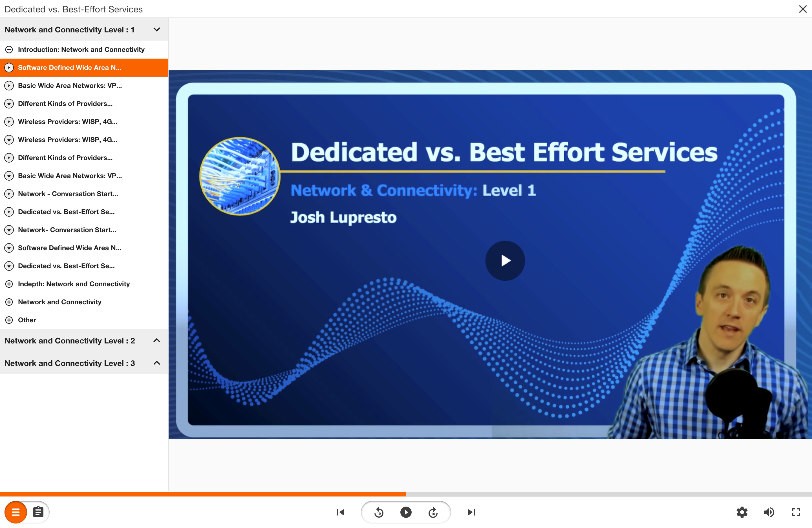812x528 pixels.
Task: Open Wireless Providers lesson with play icon
Action: tap(84, 122)
